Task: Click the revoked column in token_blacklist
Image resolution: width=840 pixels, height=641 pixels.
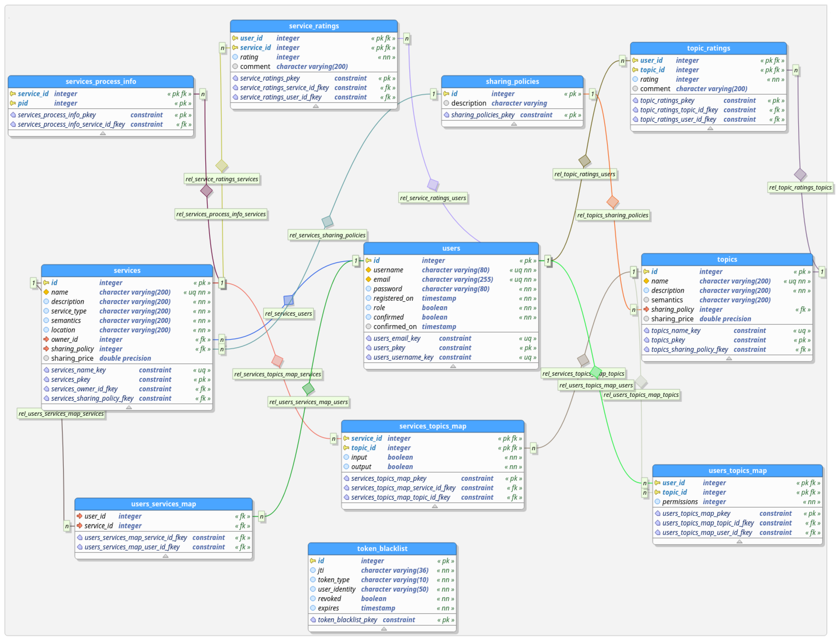Action: point(382,599)
